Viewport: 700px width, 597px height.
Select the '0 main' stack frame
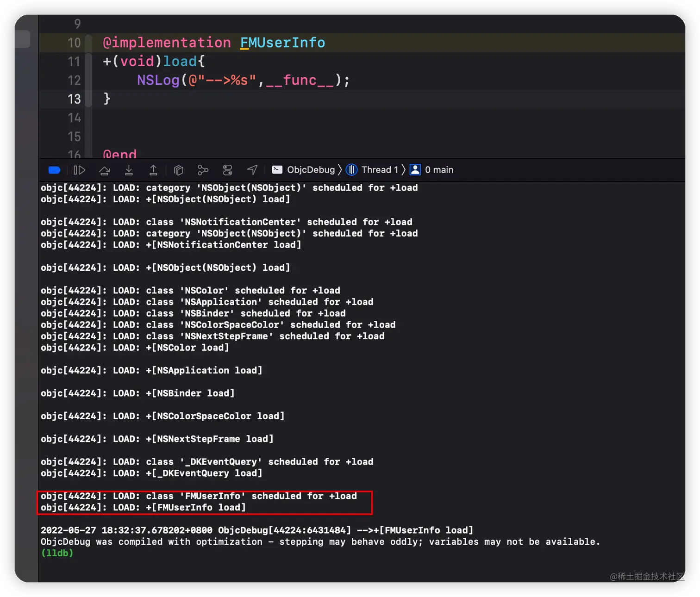[439, 170]
